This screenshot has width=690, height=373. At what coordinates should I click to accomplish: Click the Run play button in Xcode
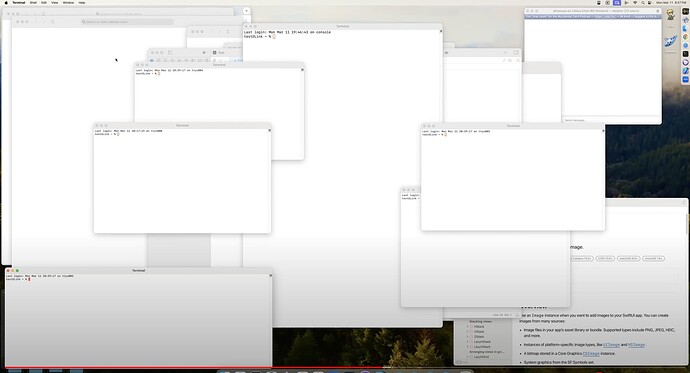tap(204, 52)
